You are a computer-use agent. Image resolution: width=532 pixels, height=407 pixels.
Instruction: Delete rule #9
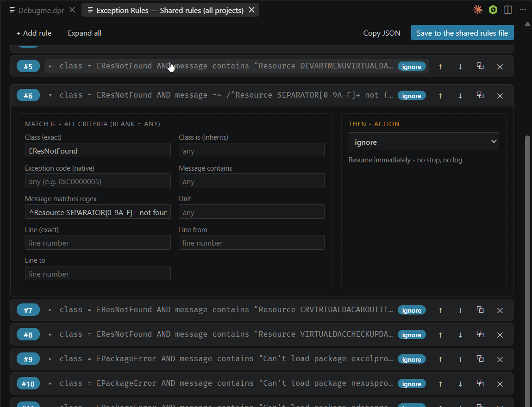click(x=500, y=359)
